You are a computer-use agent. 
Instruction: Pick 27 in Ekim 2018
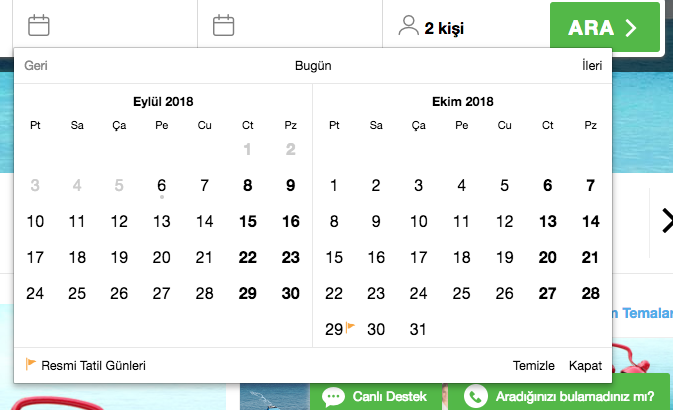pyautogui.click(x=547, y=294)
